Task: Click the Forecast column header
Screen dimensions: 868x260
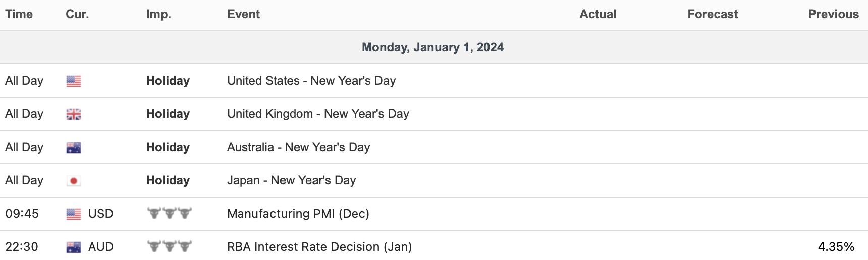Action: click(712, 14)
